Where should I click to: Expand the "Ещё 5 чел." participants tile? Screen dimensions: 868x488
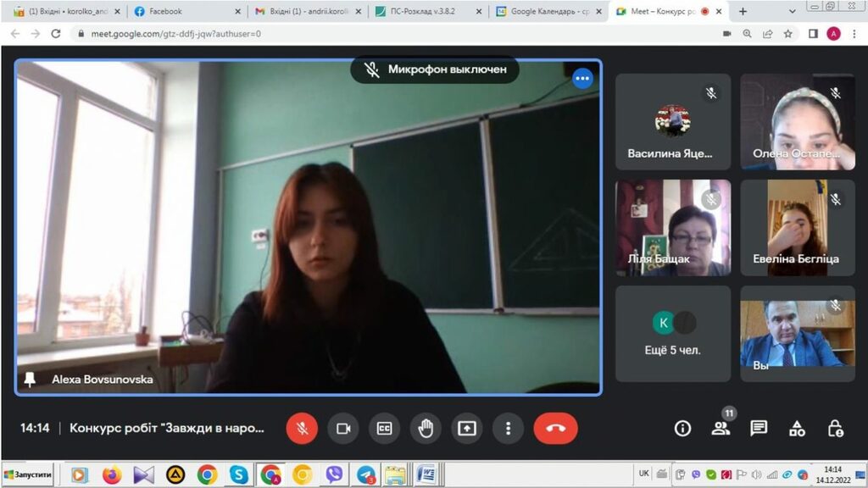click(673, 333)
